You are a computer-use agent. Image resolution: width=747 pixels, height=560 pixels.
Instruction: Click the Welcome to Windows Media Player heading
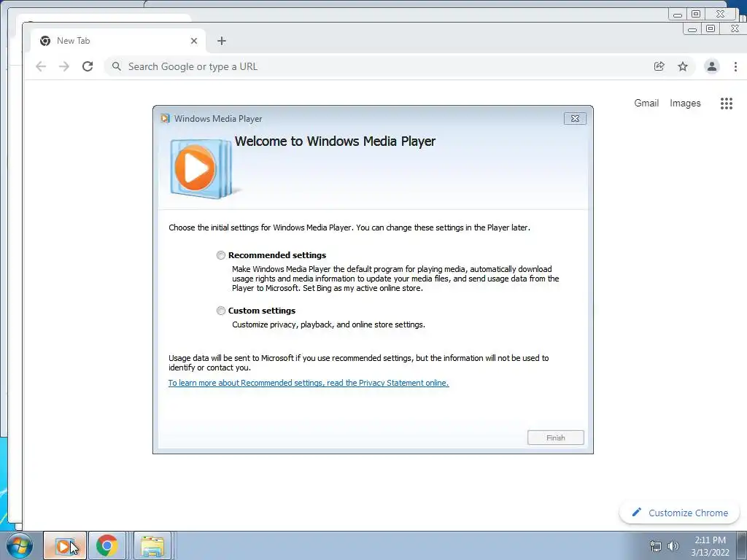tap(335, 141)
